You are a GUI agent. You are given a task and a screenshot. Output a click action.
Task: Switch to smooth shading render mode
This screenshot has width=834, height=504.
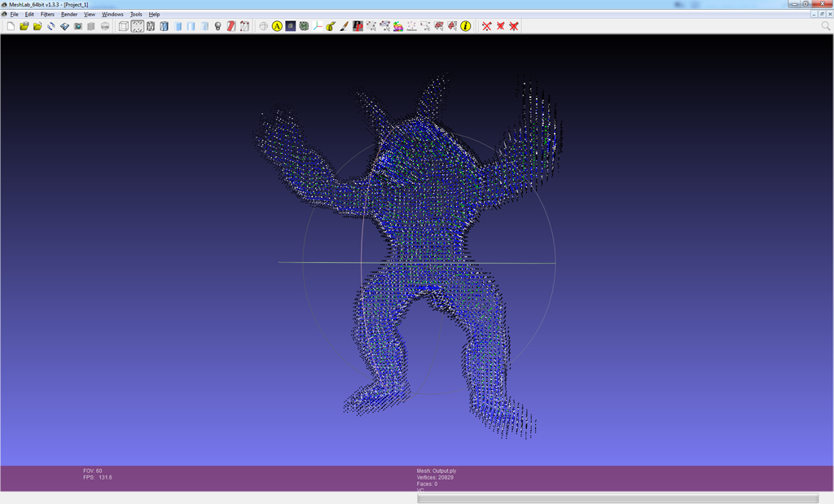[204, 26]
